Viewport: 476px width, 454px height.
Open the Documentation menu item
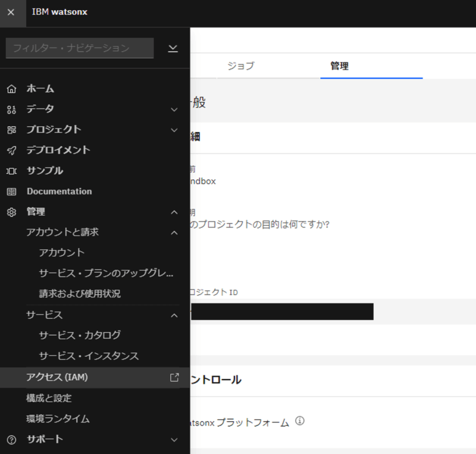(59, 192)
